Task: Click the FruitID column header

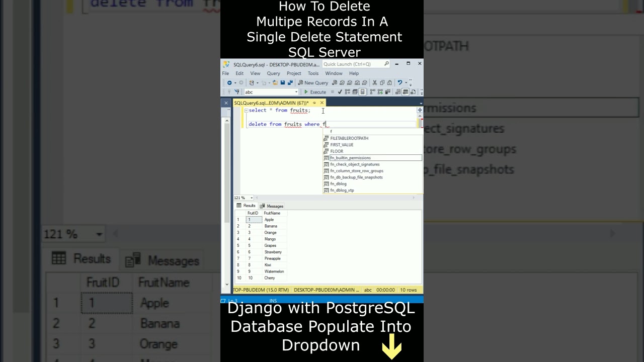Action: 254,213
